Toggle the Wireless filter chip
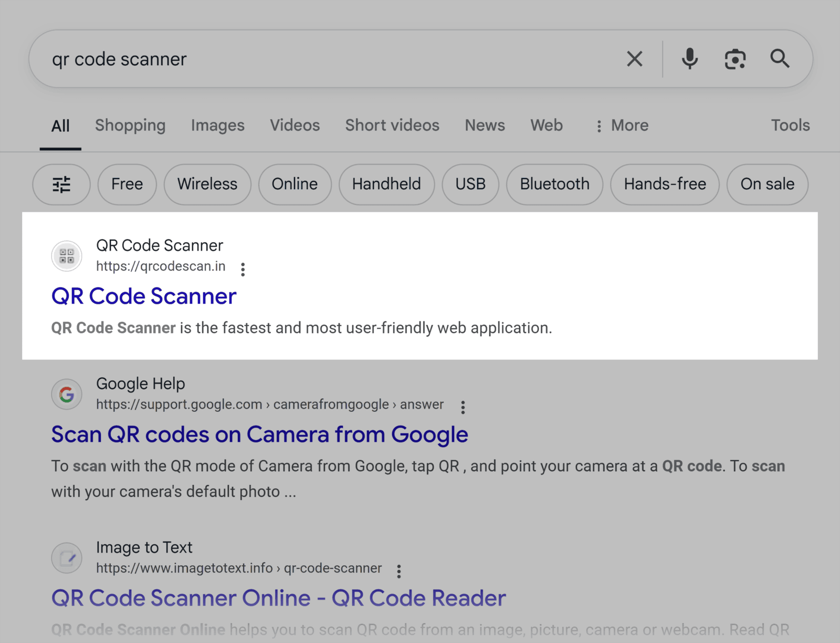This screenshot has width=840, height=643. (x=207, y=184)
